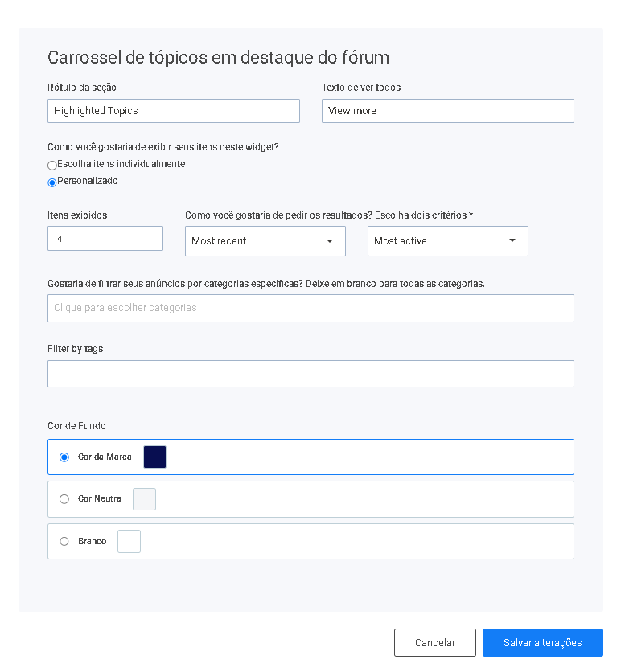This screenshot has width=625, height=672.
Task: Click the light gray neutral color swatch
Action: pos(144,499)
